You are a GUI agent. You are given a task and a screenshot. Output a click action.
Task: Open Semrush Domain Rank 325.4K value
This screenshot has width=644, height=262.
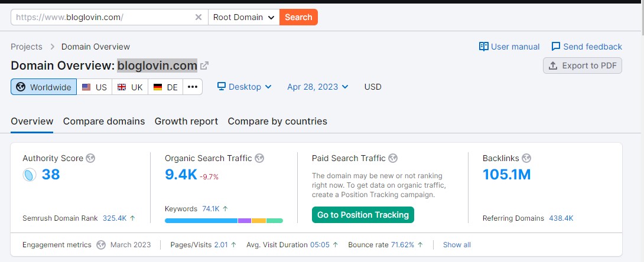115,218
